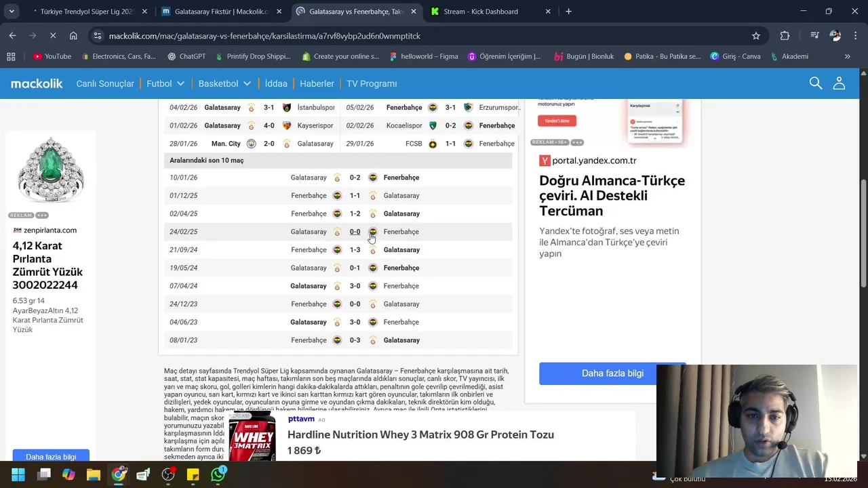
Task: Open the Printify Drop Shipping bookmark
Action: (252, 56)
